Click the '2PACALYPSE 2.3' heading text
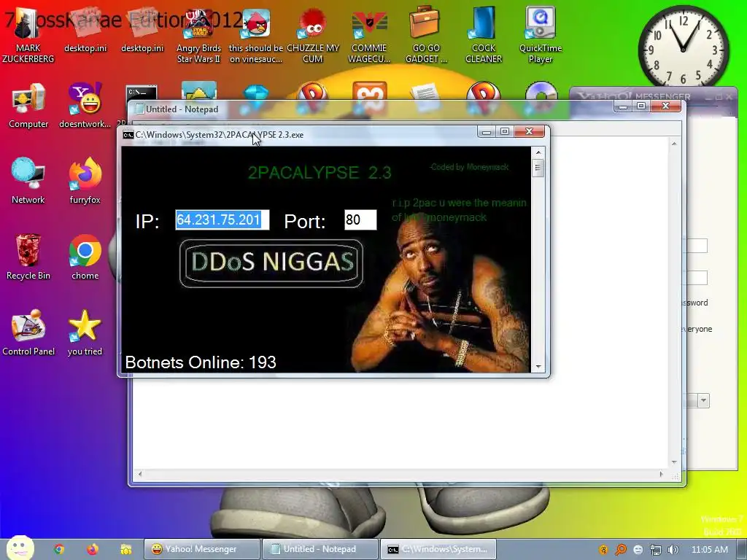Screen dimensions: 747x560 coord(320,172)
